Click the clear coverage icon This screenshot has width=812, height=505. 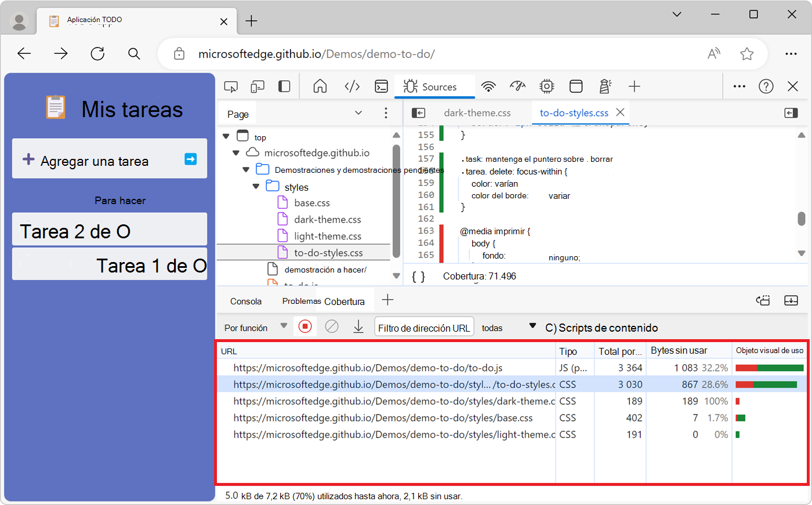tap(332, 327)
